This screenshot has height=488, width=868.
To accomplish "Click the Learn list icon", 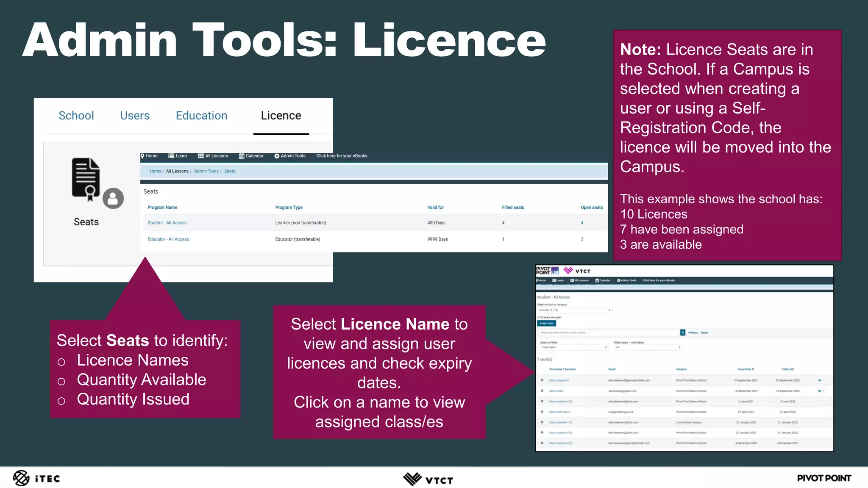I will (171, 156).
